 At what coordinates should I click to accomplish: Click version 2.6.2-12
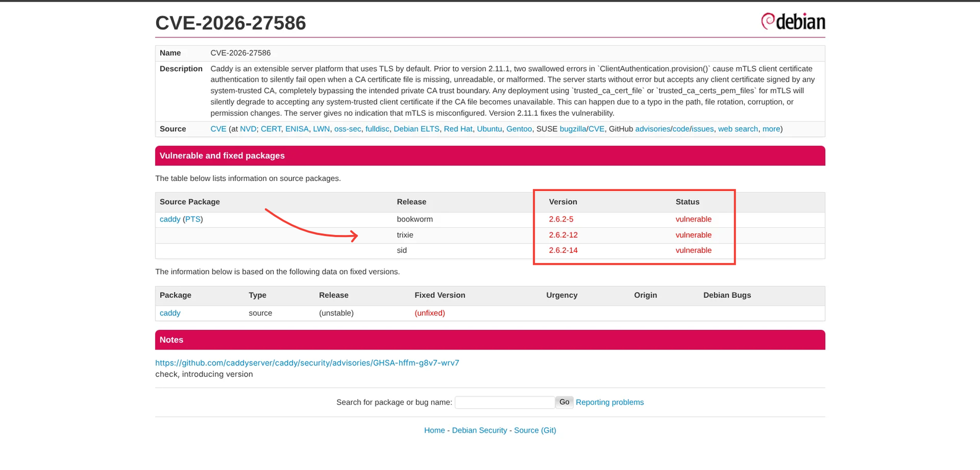click(x=563, y=235)
